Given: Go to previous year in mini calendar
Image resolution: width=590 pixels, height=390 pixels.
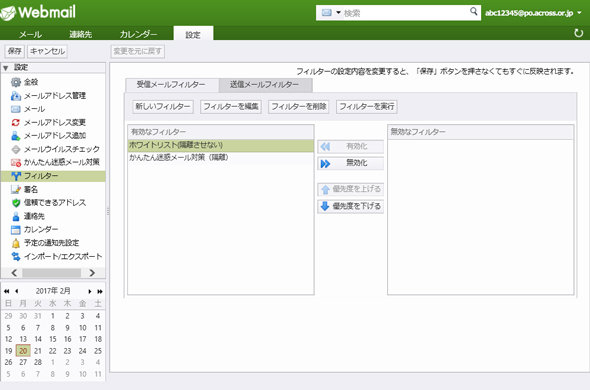Looking at the screenshot, I should [7, 291].
